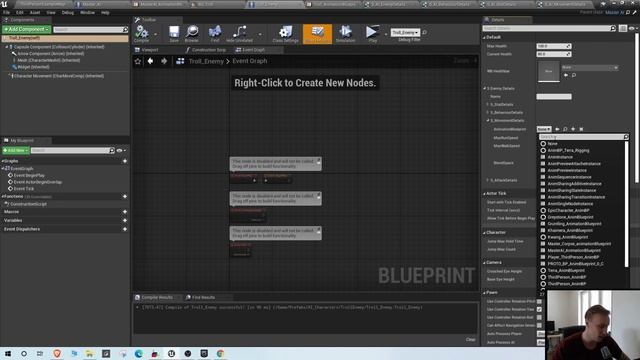This screenshot has width=640, height=360.
Task: Click the add plus icon next to AnimationBlueprint
Action: coord(573,129)
